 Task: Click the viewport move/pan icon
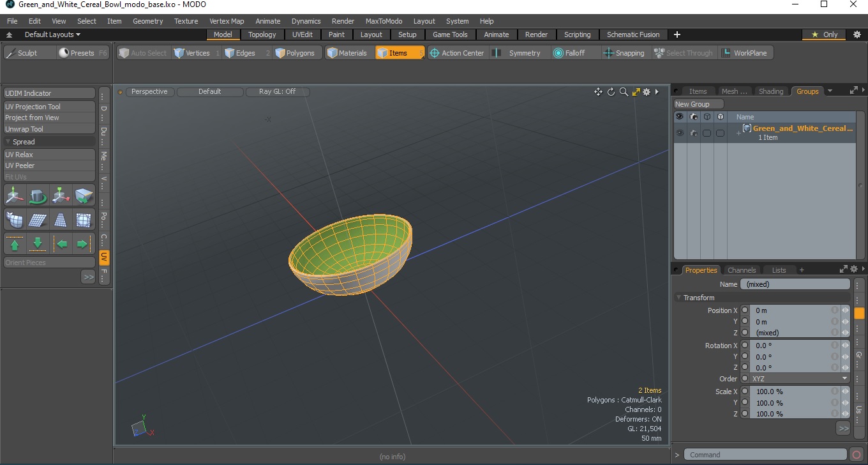[598, 92]
